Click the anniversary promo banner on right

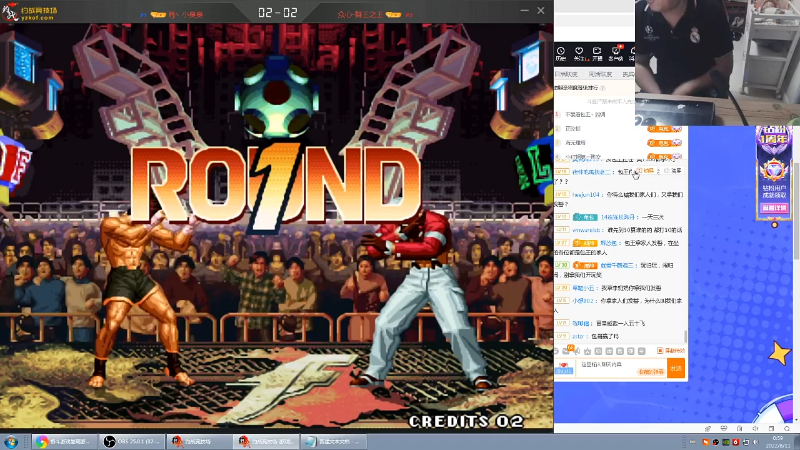pyautogui.click(x=774, y=172)
